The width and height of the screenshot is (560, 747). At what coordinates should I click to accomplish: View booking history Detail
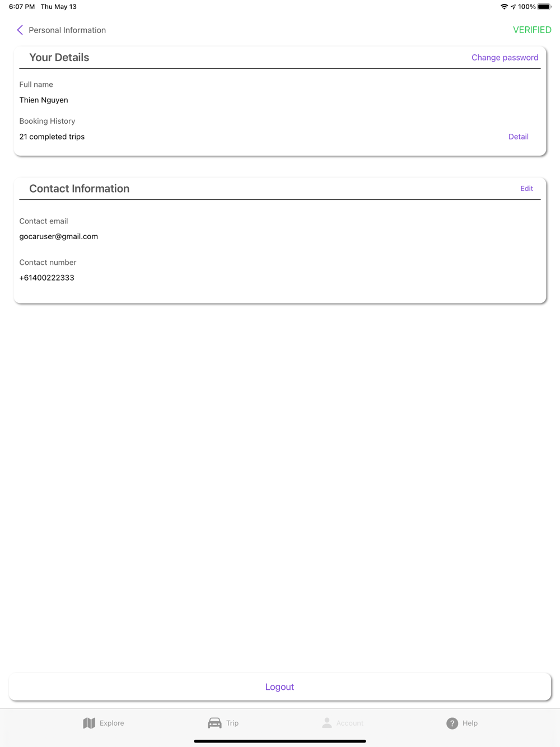[x=518, y=137]
